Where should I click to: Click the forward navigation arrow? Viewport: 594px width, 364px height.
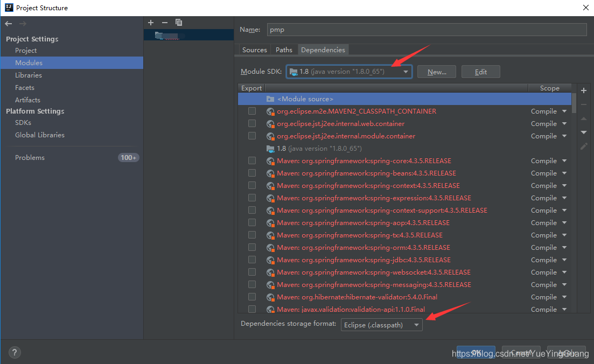(x=23, y=24)
